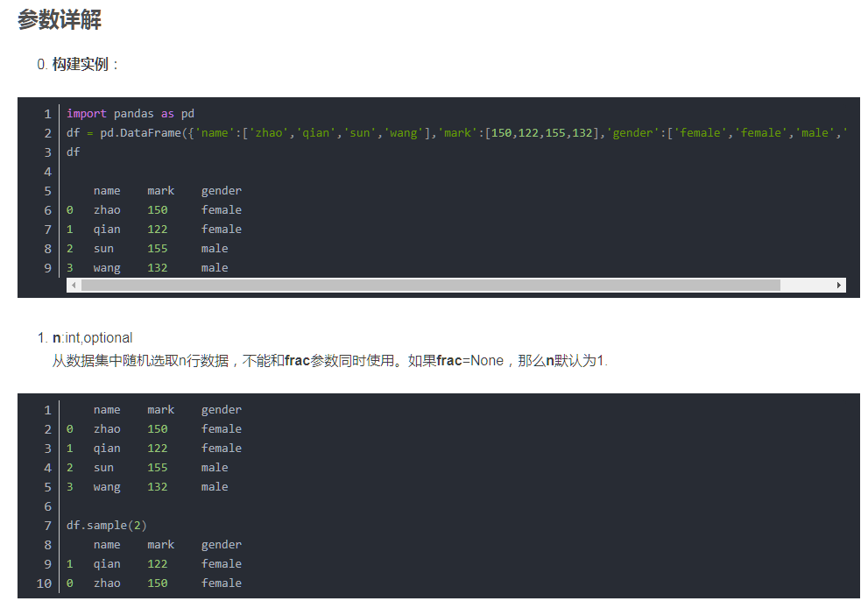Click the df.sample(2) code line

[x=106, y=525]
